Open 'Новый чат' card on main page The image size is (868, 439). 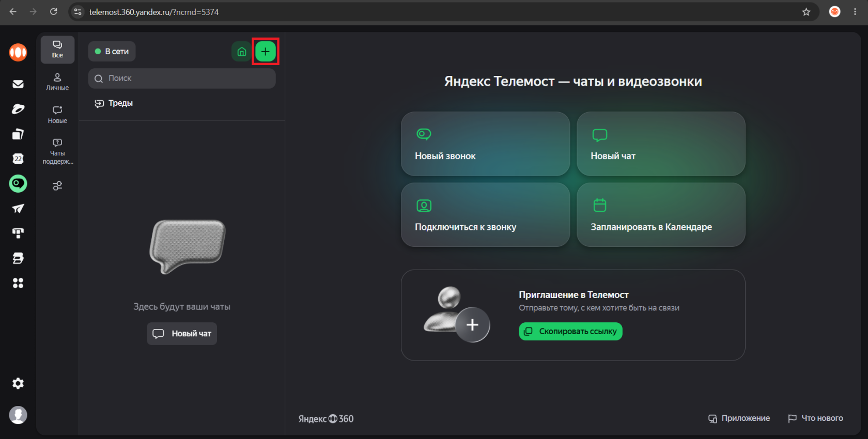661,144
